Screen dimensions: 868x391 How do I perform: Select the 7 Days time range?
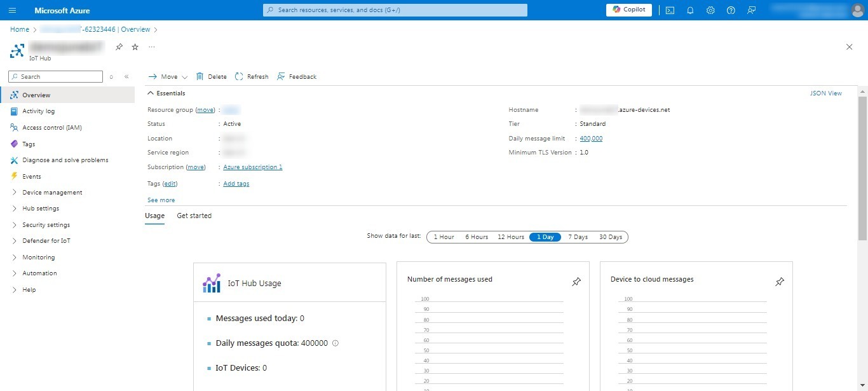pos(578,237)
